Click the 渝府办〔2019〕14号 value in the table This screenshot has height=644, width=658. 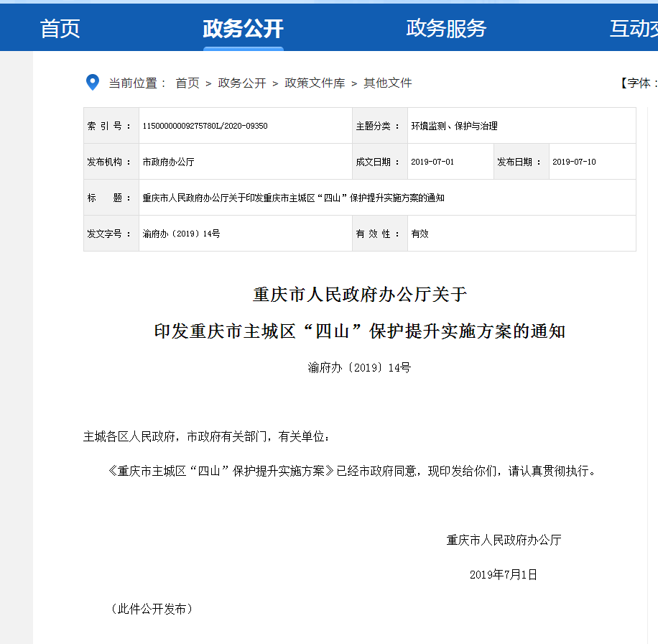(181, 234)
